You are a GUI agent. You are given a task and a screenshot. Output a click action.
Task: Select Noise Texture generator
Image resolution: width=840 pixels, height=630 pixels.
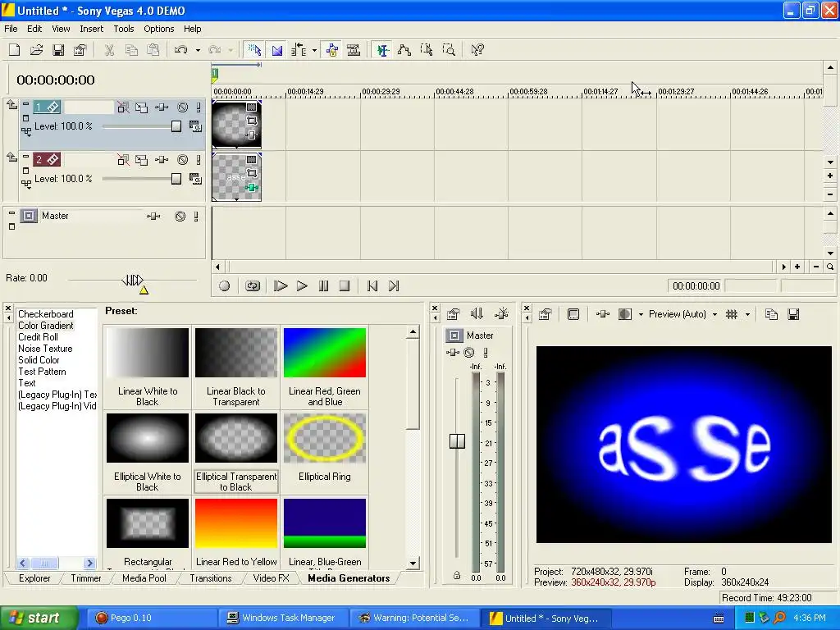[45, 349]
